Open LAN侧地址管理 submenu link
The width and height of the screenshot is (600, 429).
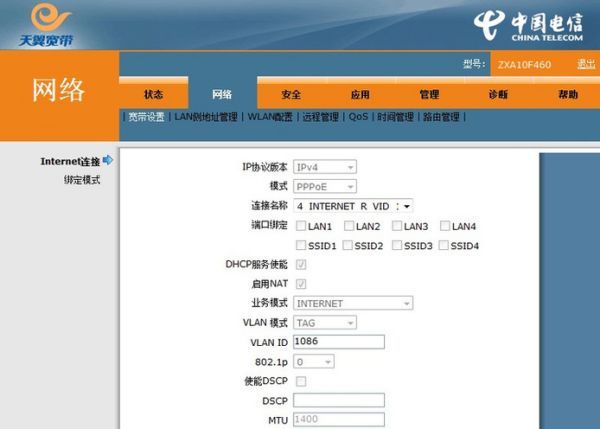206,117
